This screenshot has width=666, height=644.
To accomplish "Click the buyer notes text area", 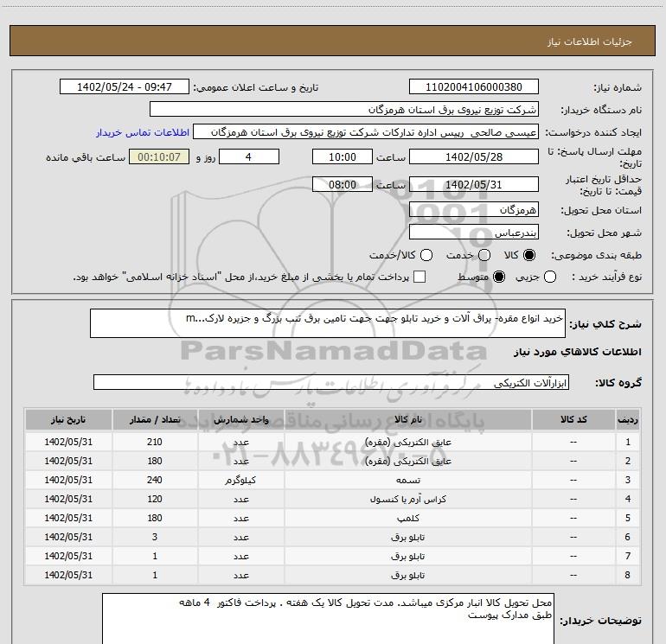I will (x=328, y=619).
